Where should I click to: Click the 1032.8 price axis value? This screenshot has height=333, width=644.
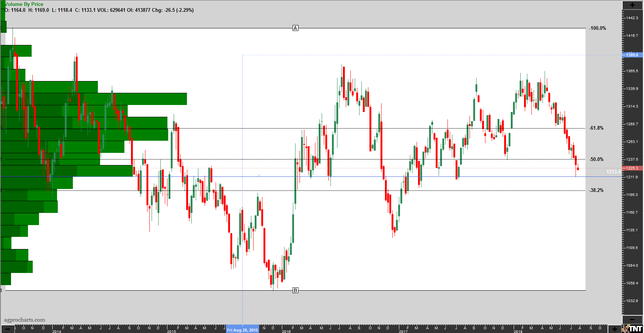632,301
